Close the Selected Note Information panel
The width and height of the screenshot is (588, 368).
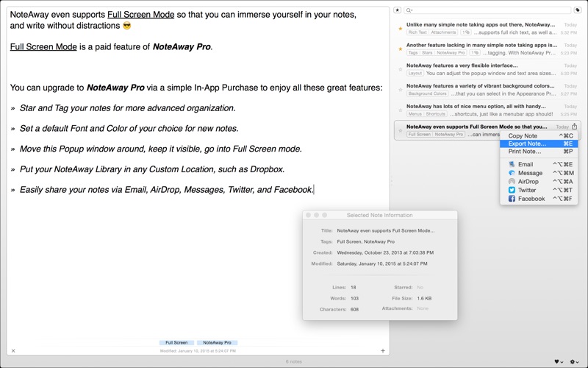point(308,215)
